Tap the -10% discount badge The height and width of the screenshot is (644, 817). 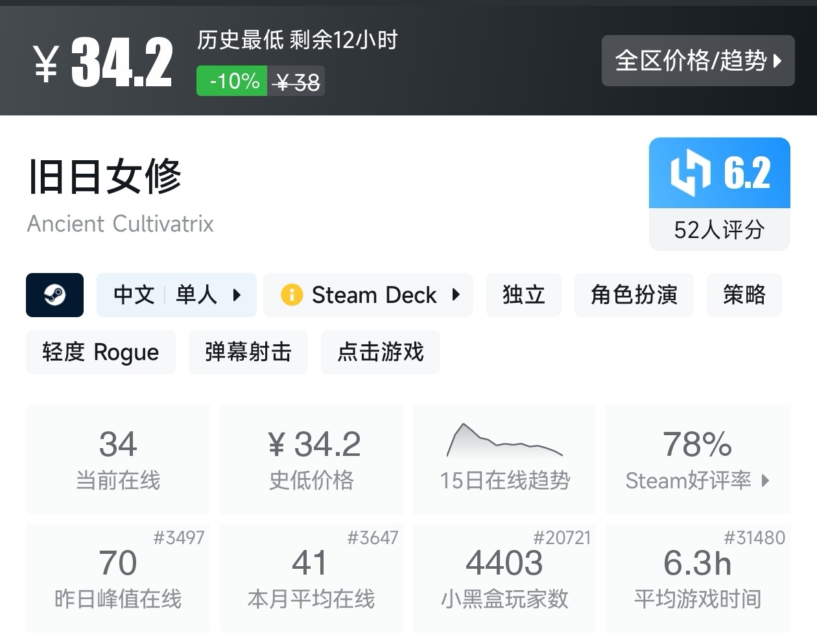tap(232, 81)
